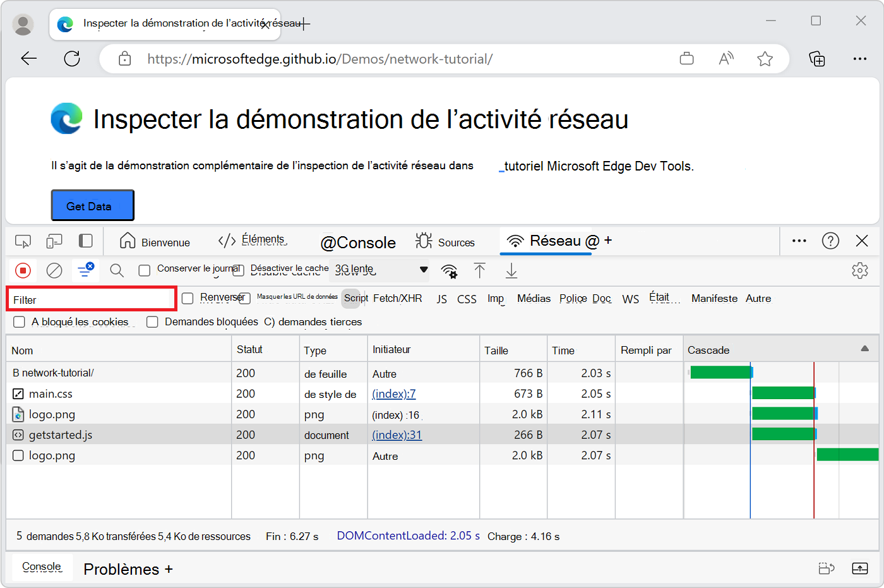Click the site info lock icon
884x588 pixels.
pos(125,59)
